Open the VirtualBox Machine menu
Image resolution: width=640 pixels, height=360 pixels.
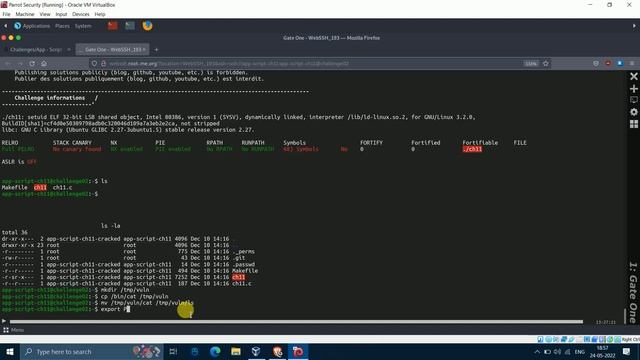point(25,14)
